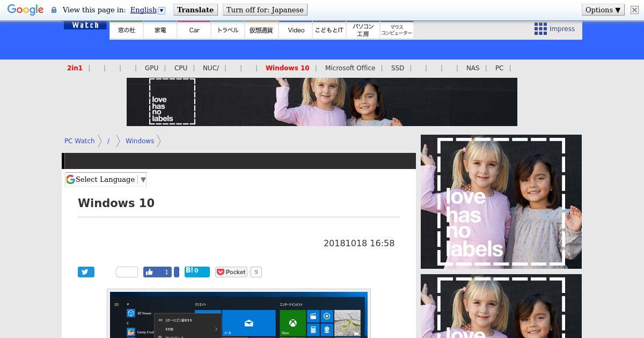Click the Watch site logo
Screen dimensions: 644x338
85,25
